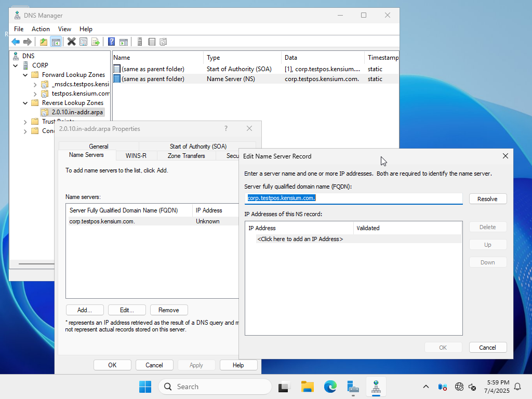
Task: Collapse the CORP server node
Action: 16,65
